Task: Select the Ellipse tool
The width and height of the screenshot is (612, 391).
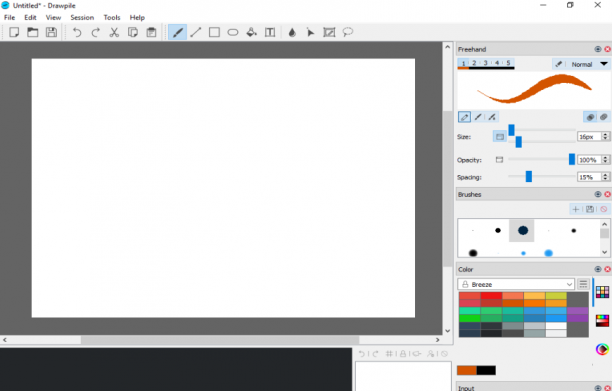Action: [x=233, y=32]
